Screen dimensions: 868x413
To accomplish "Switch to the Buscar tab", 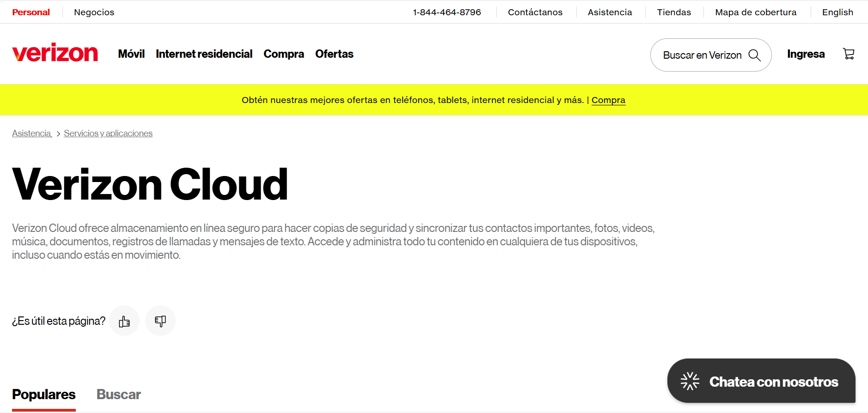I will tap(119, 395).
